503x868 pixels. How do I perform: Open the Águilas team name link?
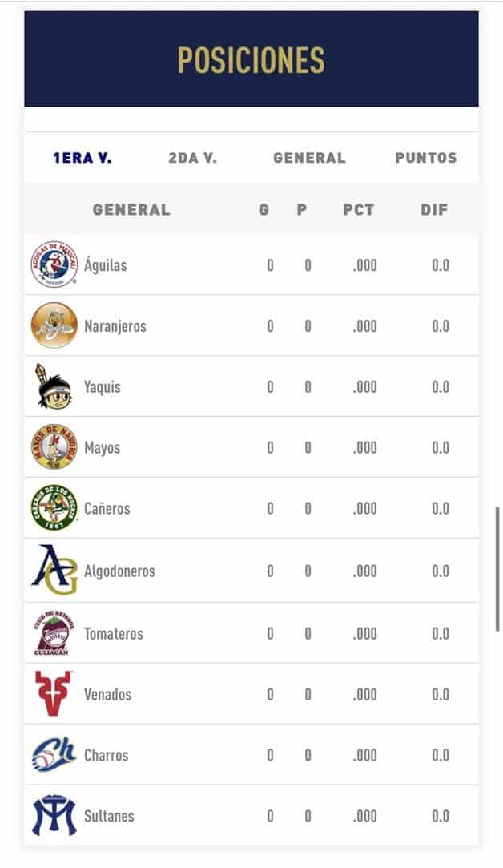pyautogui.click(x=106, y=265)
